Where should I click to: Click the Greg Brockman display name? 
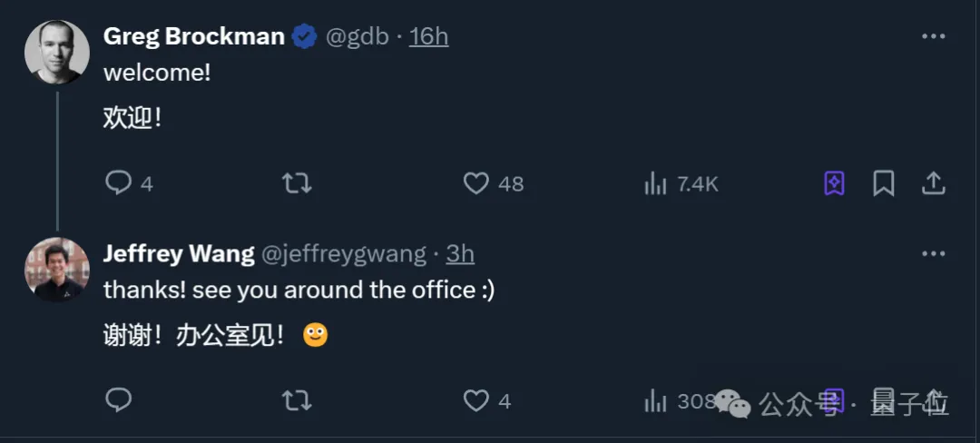click(193, 36)
